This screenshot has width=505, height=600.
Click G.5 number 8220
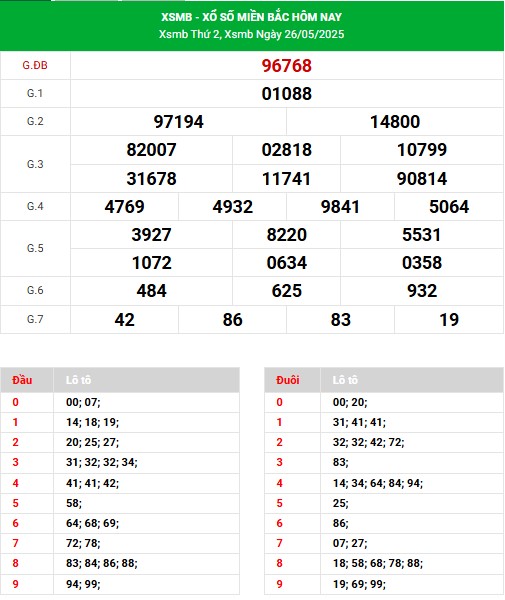(x=287, y=235)
